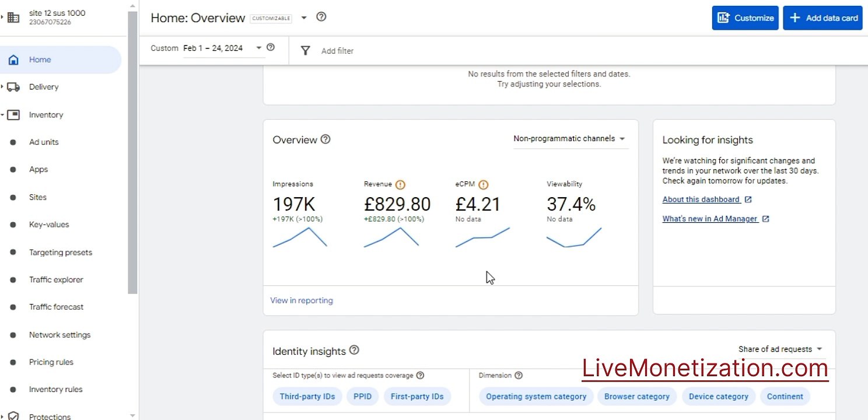Toggle the First-party IDs chip
This screenshot has width=868, height=420.
tap(417, 397)
